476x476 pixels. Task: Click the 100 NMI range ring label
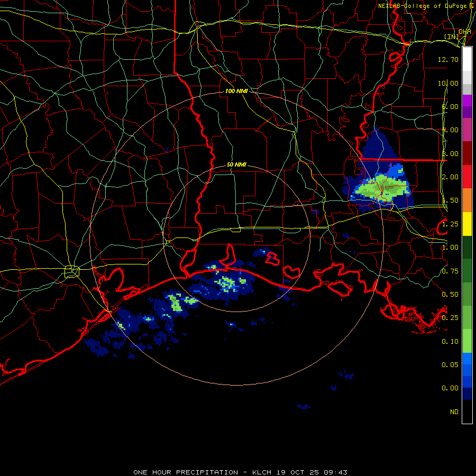coord(236,91)
